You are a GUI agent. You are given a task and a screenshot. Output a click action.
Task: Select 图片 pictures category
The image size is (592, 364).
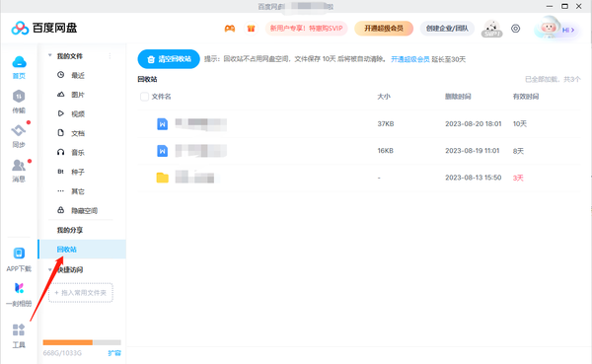tap(78, 95)
